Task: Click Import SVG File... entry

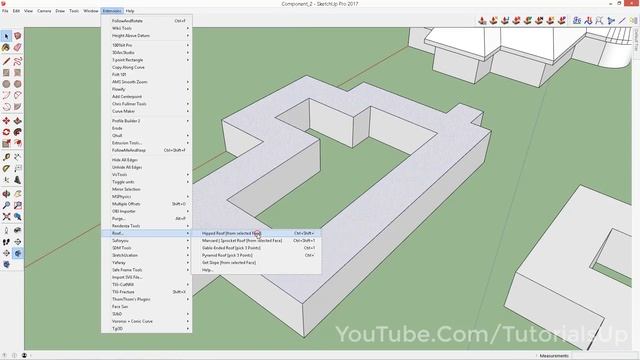Action: [147, 277]
